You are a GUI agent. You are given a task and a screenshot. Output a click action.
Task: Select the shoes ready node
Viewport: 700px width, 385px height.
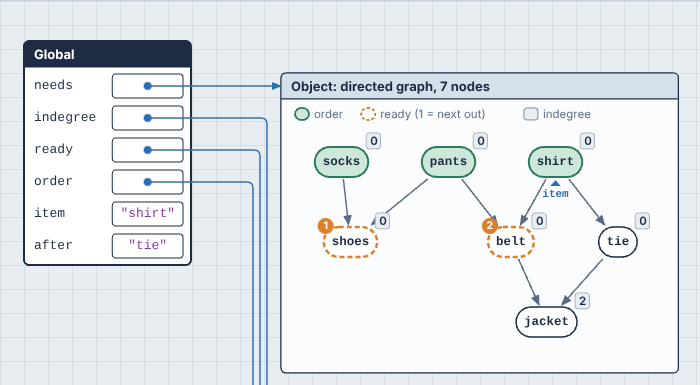[x=350, y=242]
